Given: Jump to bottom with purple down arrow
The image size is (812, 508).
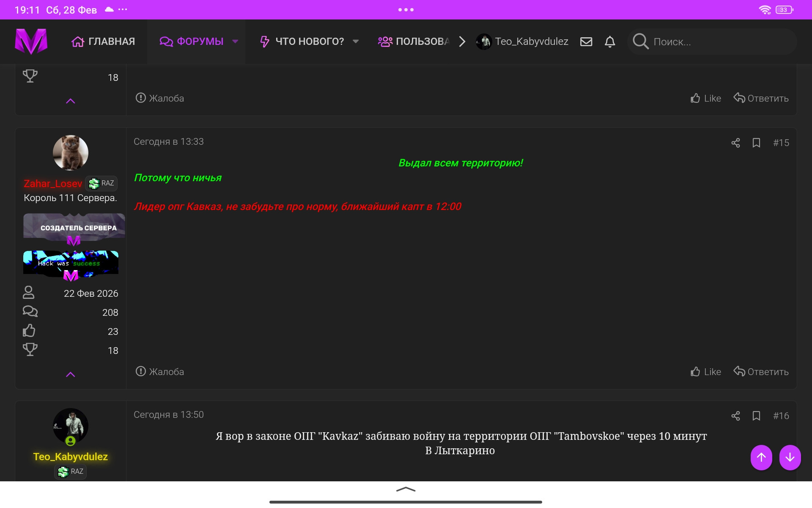Looking at the screenshot, I should [x=790, y=457].
